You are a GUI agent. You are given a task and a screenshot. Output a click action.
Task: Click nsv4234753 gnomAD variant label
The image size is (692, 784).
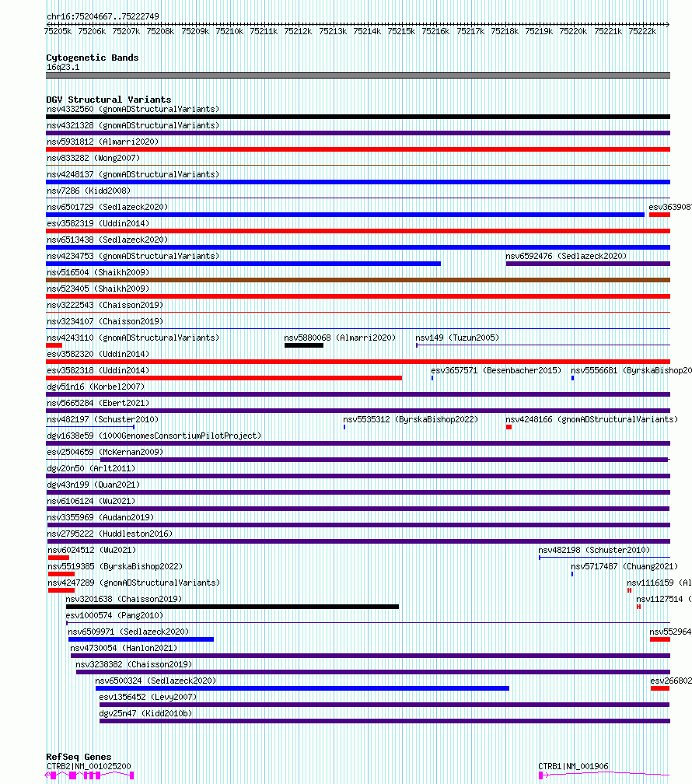pos(133,256)
